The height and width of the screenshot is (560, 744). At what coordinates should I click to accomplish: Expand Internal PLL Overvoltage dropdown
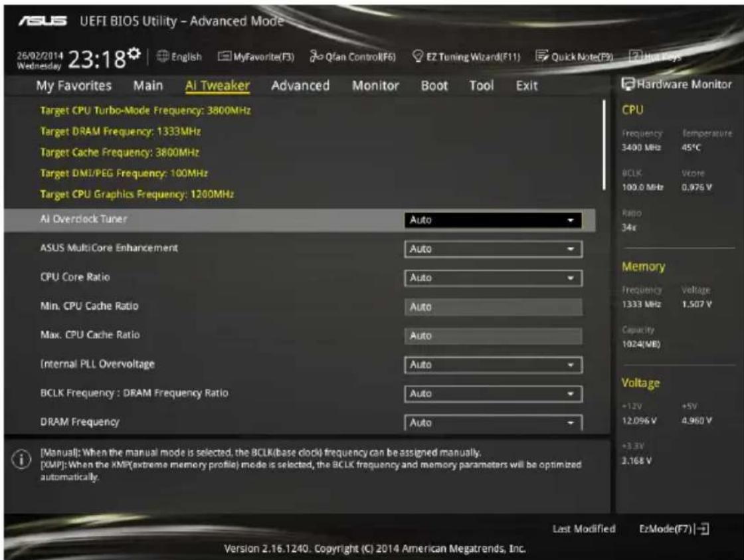(x=493, y=365)
